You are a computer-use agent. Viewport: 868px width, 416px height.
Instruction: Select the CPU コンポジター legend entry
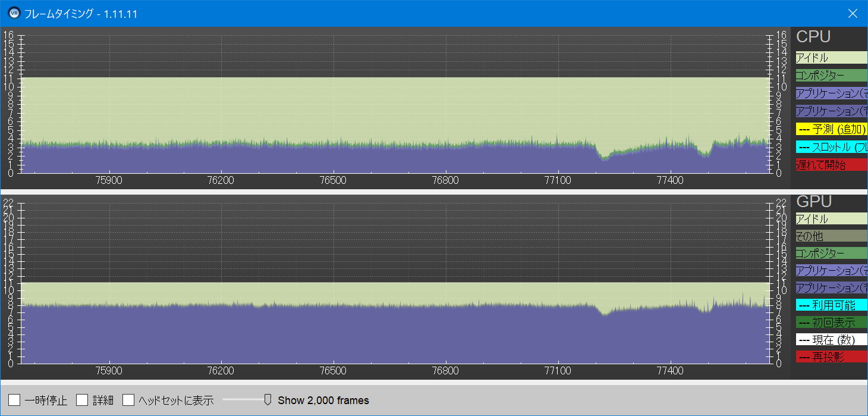pyautogui.click(x=831, y=76)
